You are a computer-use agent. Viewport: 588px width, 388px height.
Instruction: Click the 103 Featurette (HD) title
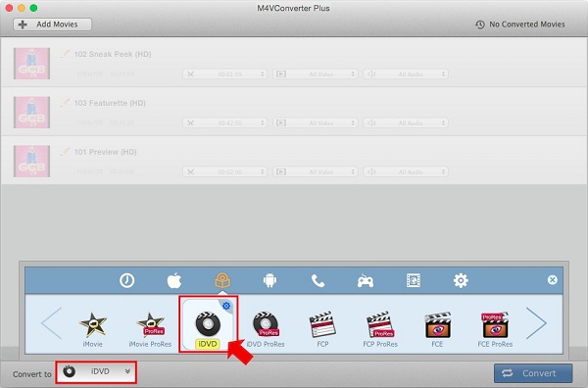click(x=110, y=103)
